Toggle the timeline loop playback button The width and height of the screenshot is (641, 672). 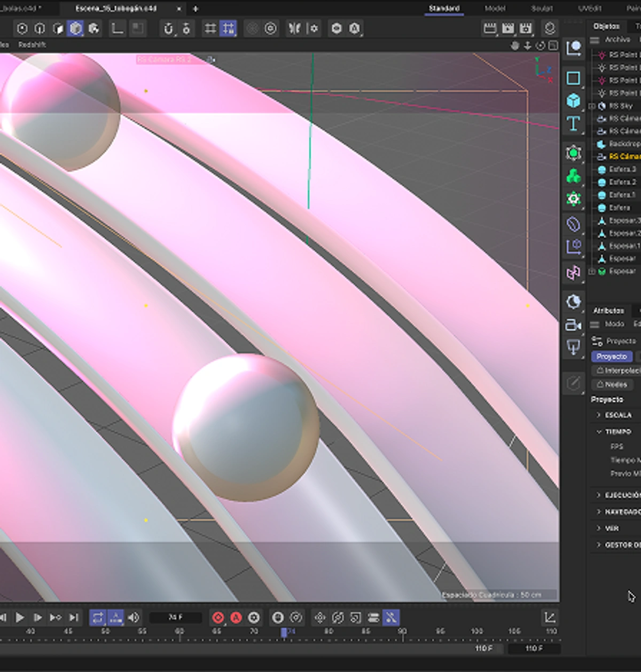pyautogui.click(x=98, y=618)
